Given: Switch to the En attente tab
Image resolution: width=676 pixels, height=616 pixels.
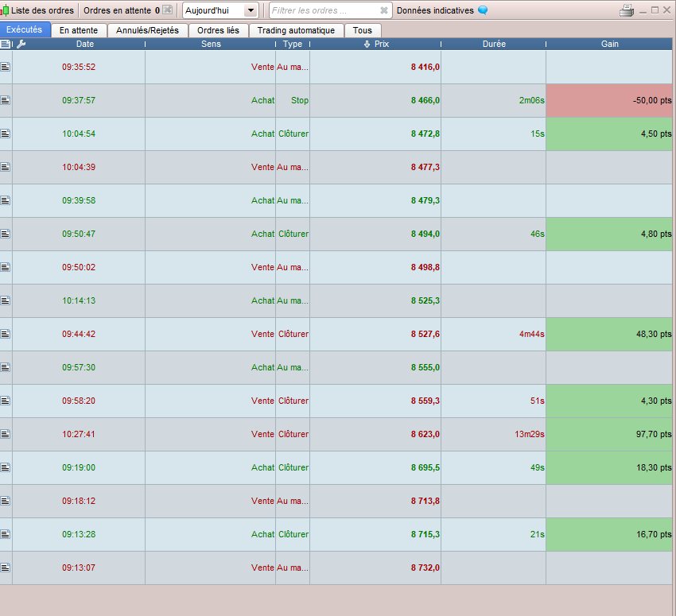Looking at the screenshot, I should point(79,30).
